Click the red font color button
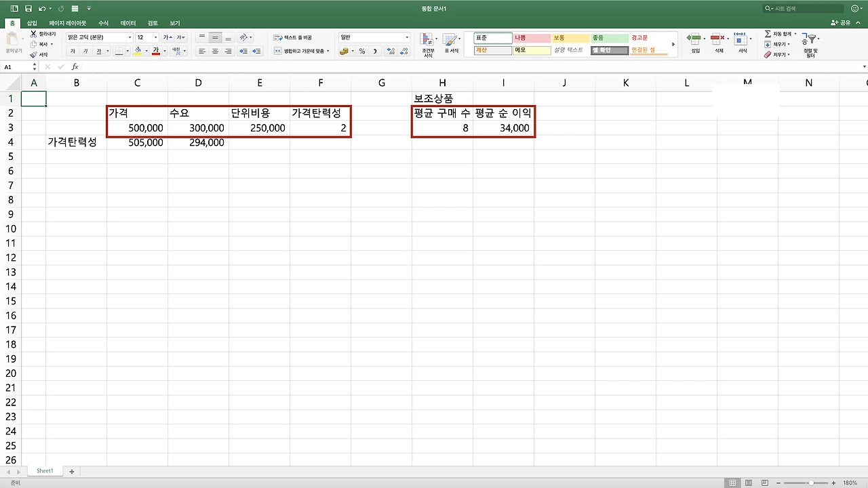Viewport: 868px width, 488px height. 156,51
